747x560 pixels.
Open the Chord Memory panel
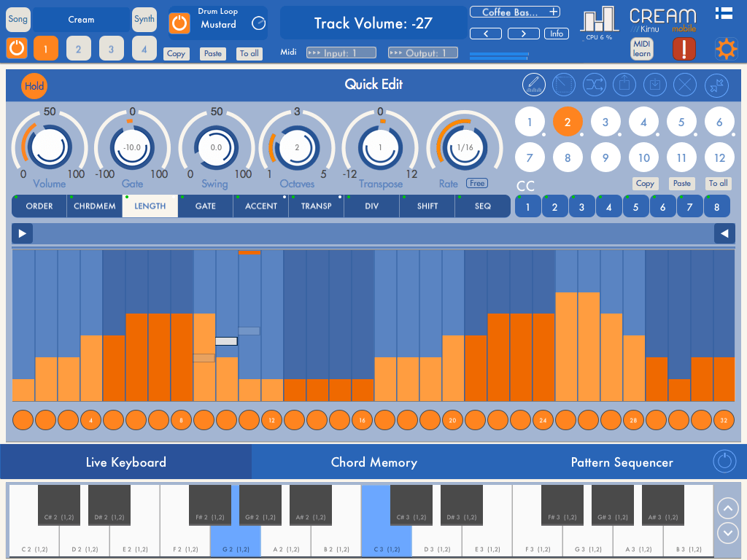tap(374, 462)
